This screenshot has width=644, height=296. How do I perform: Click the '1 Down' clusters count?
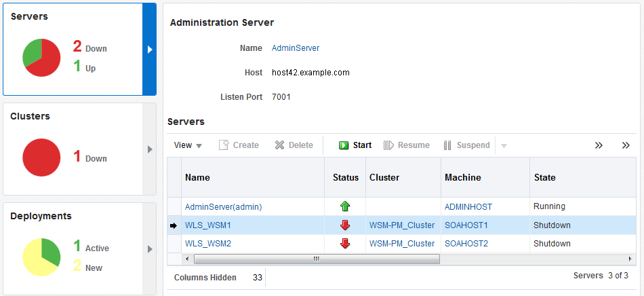90,157
